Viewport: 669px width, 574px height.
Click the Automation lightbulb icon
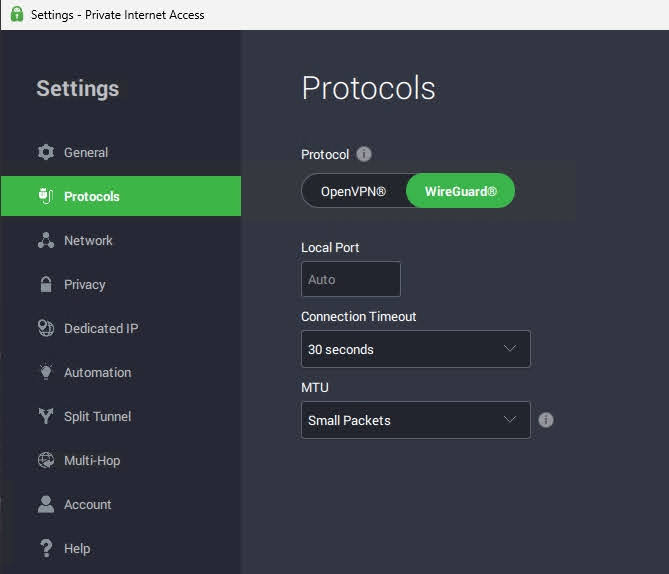point(45,372)
